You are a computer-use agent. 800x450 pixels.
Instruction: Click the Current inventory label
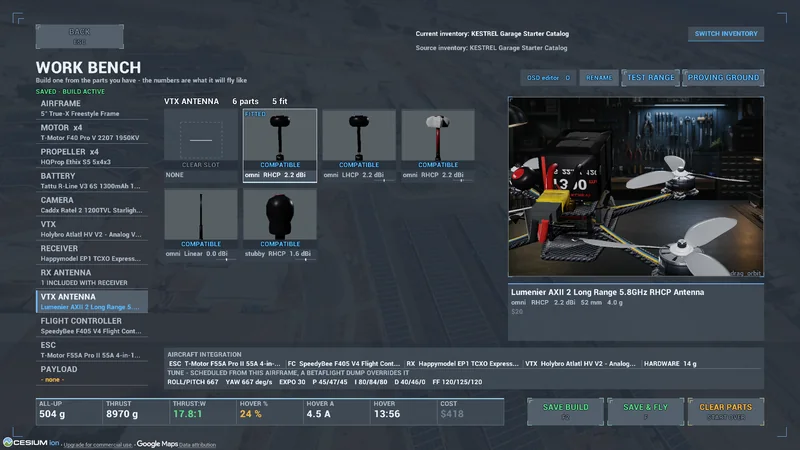(x=492, y=34)
